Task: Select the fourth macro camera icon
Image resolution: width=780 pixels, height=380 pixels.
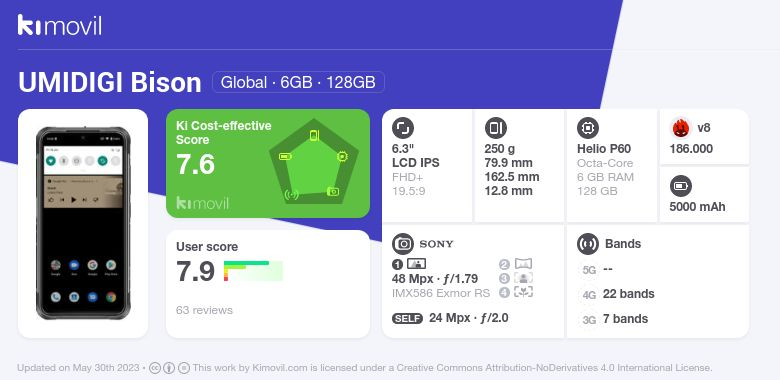Action: pyautogui.click(x=523, y=292)
